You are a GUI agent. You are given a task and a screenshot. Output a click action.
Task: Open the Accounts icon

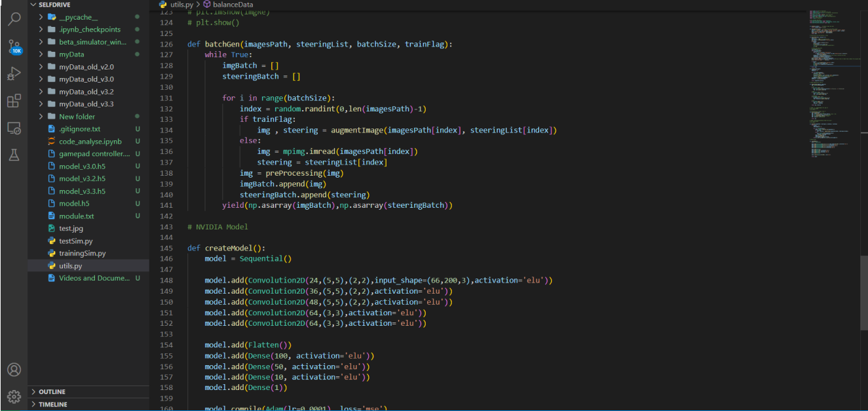click(x=14, y=370)
